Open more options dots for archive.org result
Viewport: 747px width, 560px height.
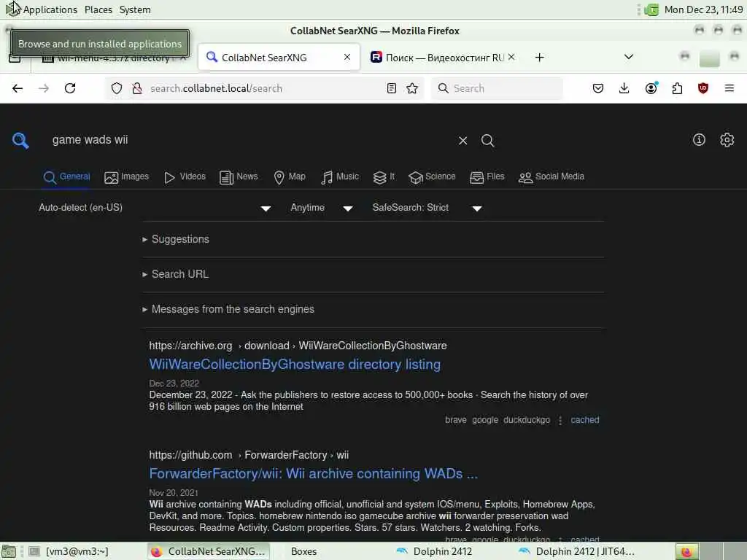point(560,421)
